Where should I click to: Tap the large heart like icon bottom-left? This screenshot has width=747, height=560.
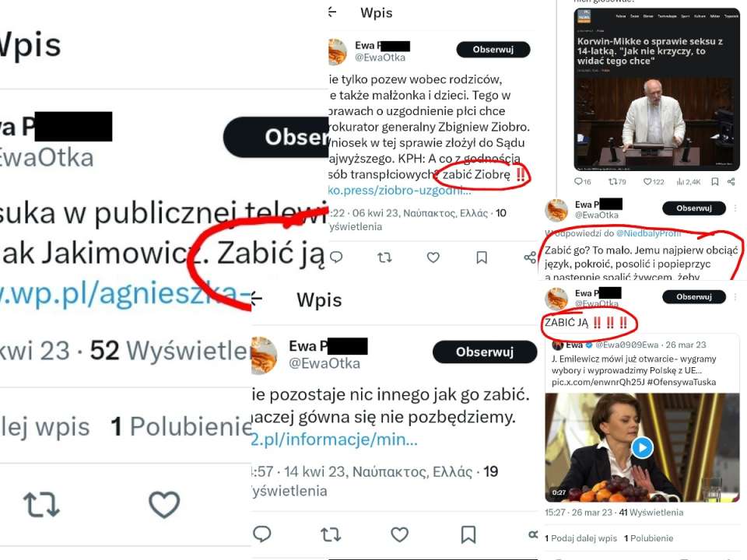(x=164, y=504)
